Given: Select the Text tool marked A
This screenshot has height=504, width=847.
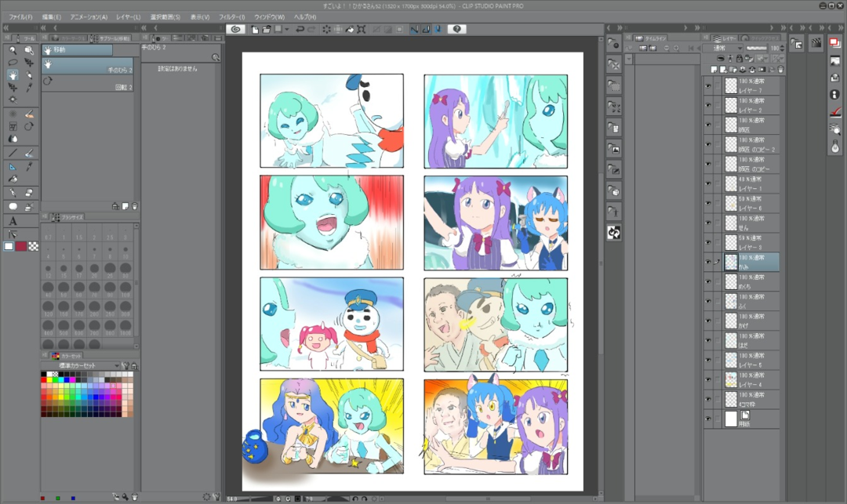Looking at the screenshot, I should (13, 221).
